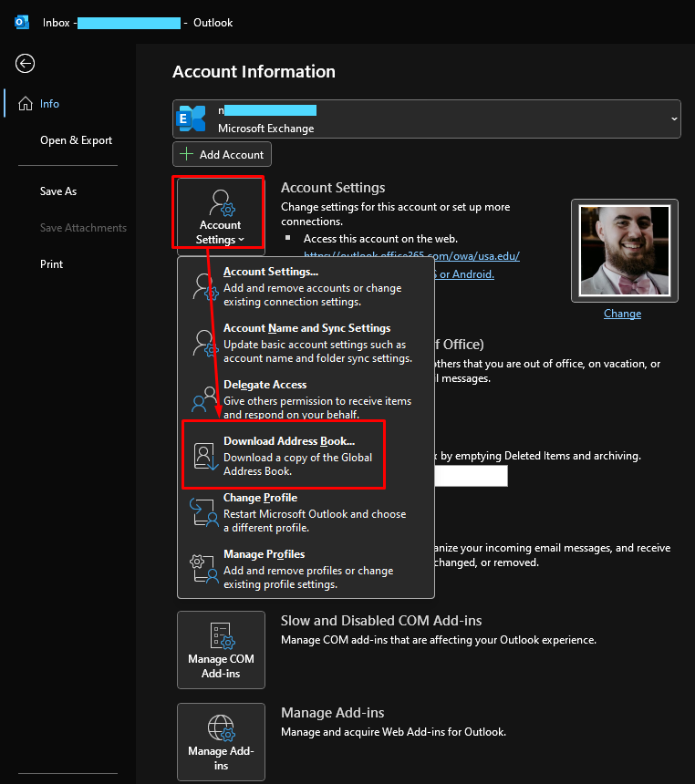Click the Change Profile icon
695x784 pixels.
point(204,512)
